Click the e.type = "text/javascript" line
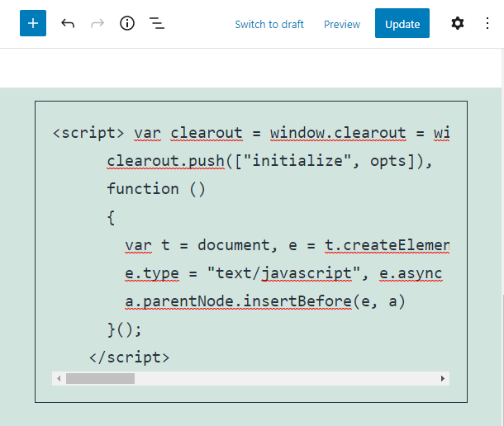The image size is (504, 426). point(283,274)
